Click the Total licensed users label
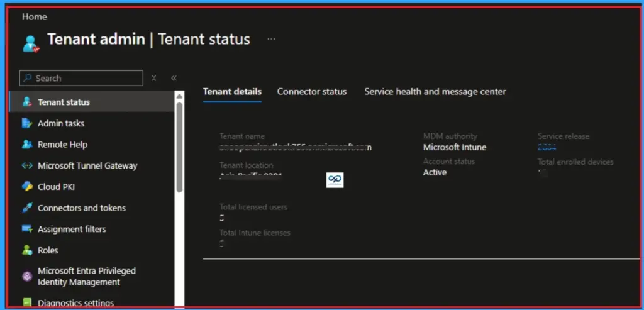This screenshot has width=644, height=310. [x=253, y=207]
